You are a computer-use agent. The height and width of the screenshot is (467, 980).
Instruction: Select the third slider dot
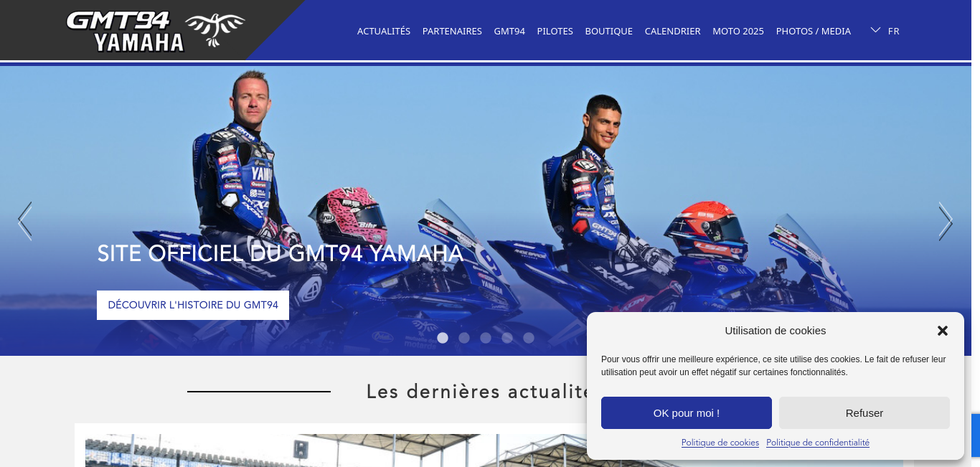pos(486,338)
